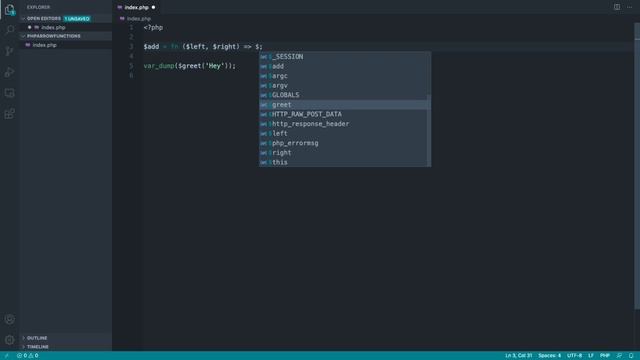640x360 pixels.
Task: Open the Search view in activity bar
Action: (9, 30)
